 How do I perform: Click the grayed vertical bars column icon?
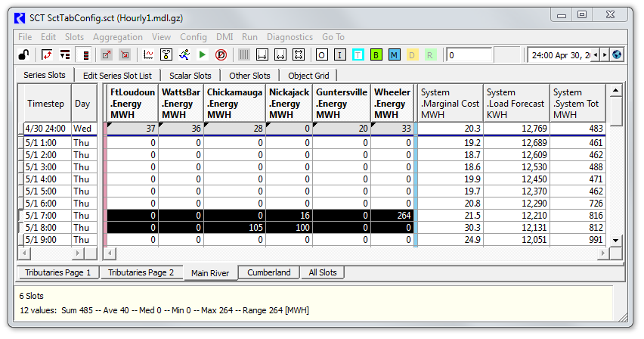click(244, 54)
